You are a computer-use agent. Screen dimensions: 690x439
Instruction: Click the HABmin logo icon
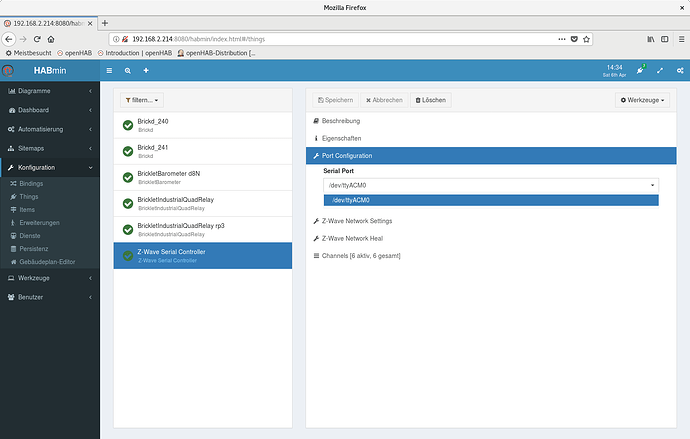click(x=8, y=70)
